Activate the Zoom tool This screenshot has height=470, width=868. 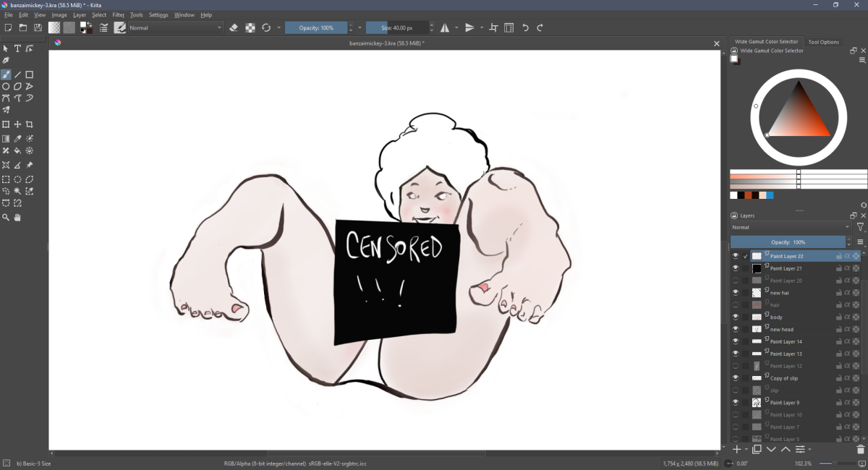point(6,217)
